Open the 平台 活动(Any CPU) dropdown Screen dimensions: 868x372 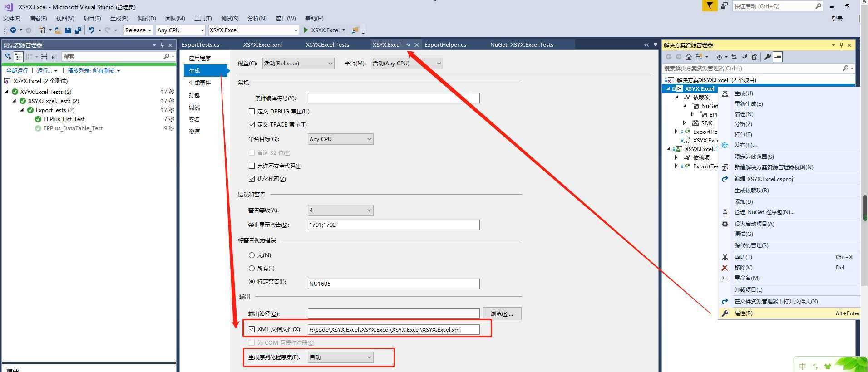(x=407, y=63)
